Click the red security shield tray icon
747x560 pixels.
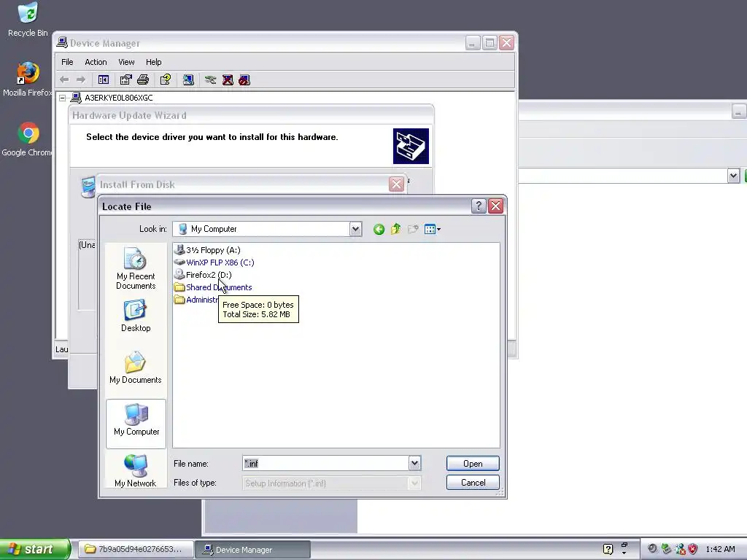click(x=693, y=549)
